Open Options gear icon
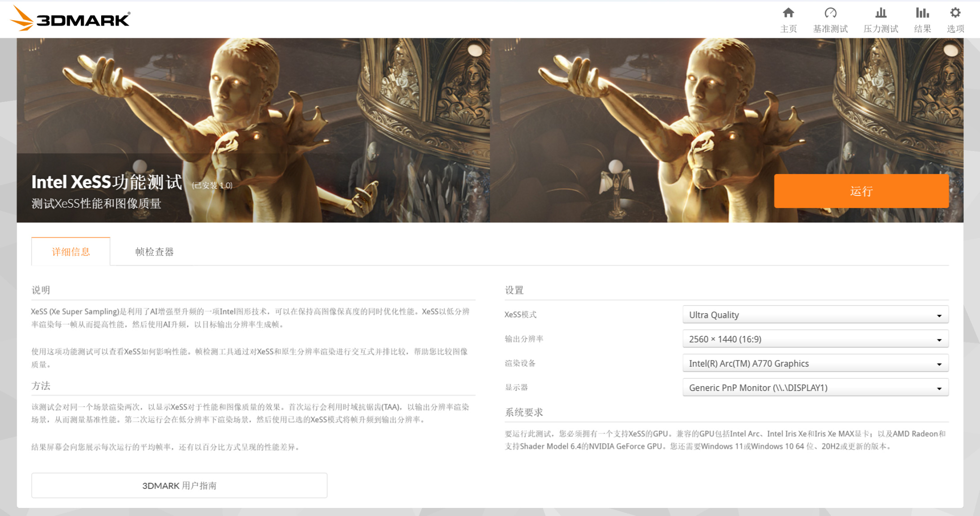980x516 pixels. pos(955,13)
